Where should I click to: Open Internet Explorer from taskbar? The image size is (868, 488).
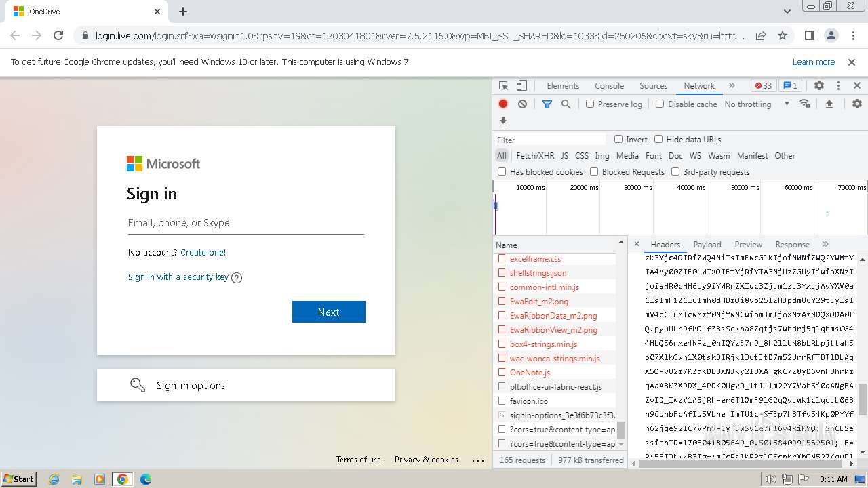point(54,479)
